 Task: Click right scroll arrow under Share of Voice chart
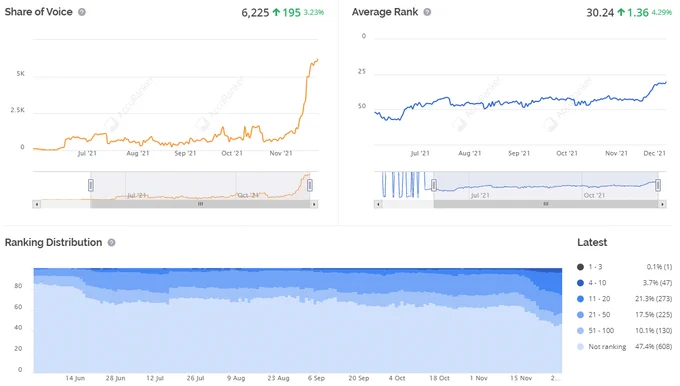click(x=314, y=204)
